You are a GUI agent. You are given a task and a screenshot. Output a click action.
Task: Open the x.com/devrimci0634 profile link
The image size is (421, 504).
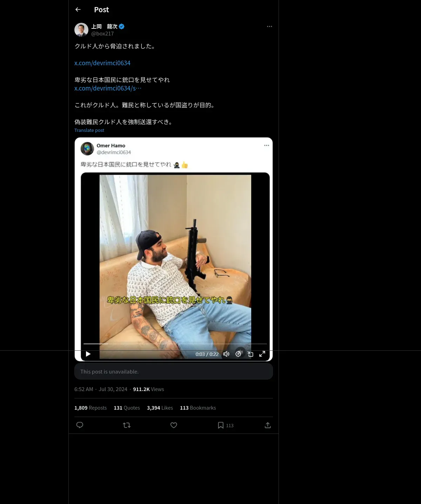(102, 63)
